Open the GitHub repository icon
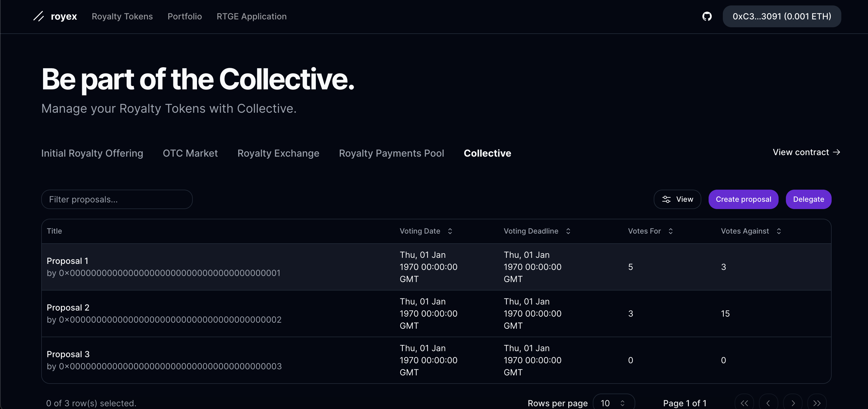Viewport: 868px width, 409px height. 706,16
